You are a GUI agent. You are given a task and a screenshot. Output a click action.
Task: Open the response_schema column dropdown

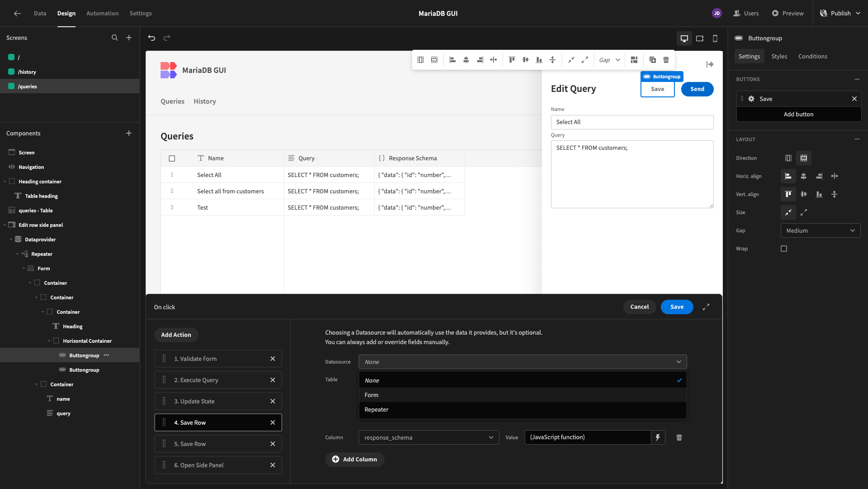coord(429,437)
